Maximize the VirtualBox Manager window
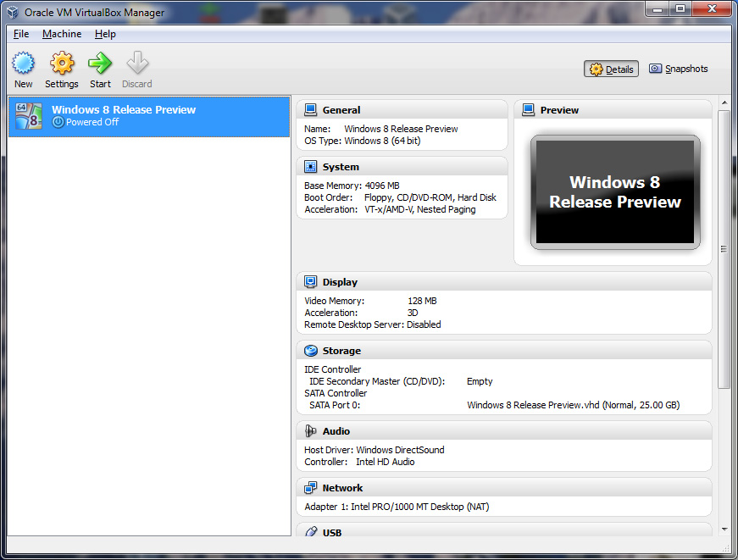 (x=680, y=9)
